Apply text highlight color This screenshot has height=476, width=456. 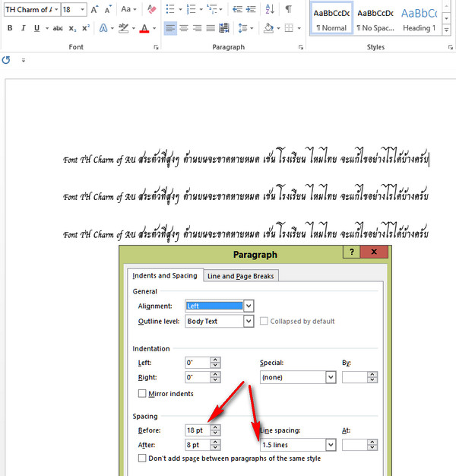point(123,28)
